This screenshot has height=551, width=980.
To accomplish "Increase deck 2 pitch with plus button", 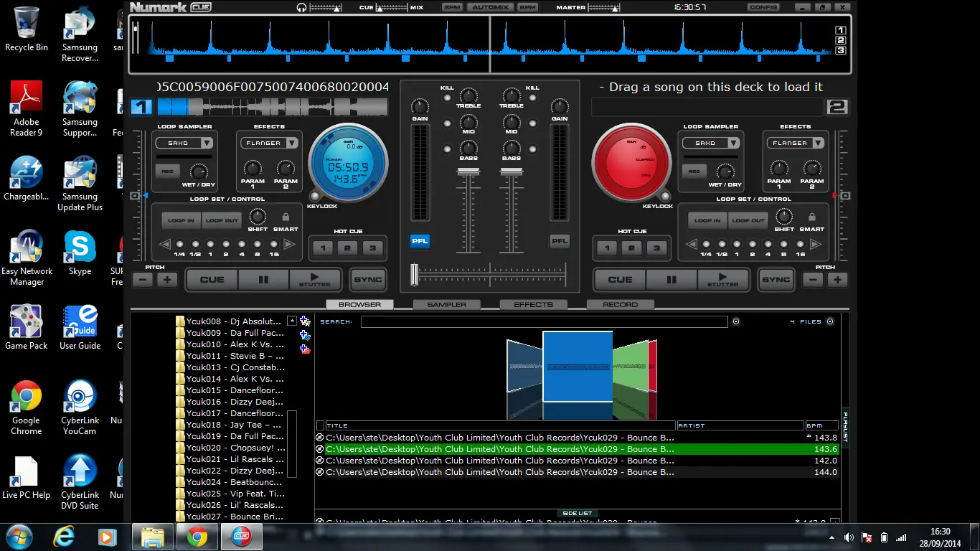I will point(837,280).
